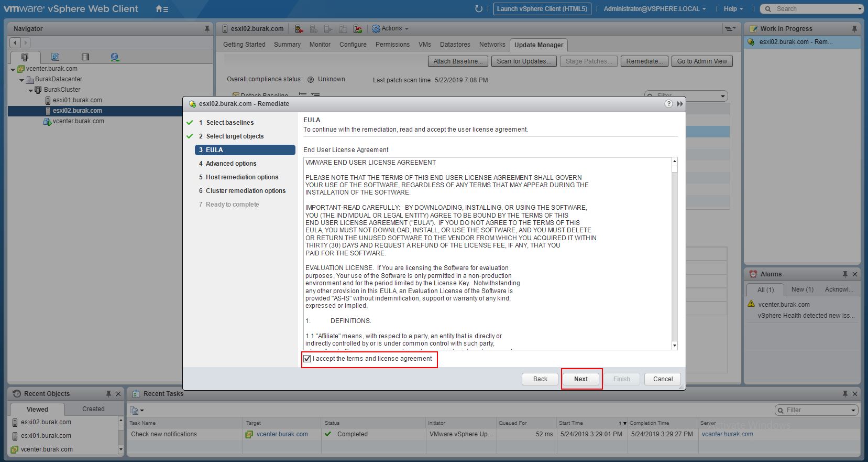
Task: Cancel the Remediate wizard
Action: [x=663, y=379]
